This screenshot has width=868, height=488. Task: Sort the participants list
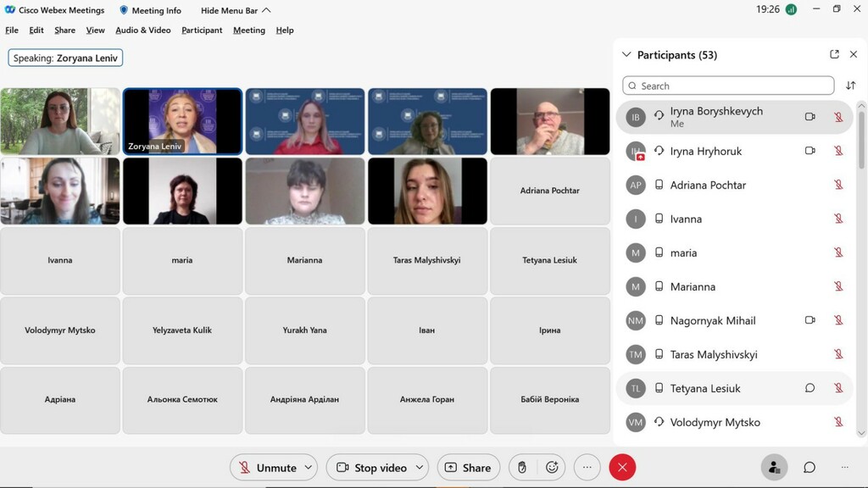pos(851,86)
